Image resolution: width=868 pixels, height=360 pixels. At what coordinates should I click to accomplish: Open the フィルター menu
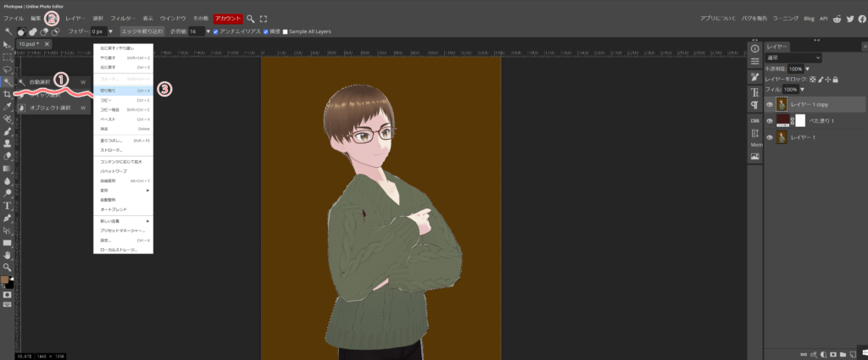pos(122,18)
